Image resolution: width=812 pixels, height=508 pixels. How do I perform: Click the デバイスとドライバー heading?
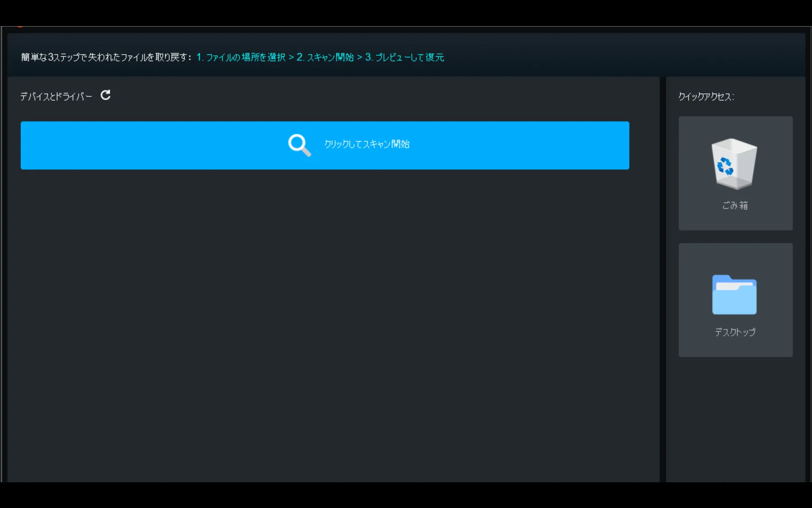tap(56, 97)
